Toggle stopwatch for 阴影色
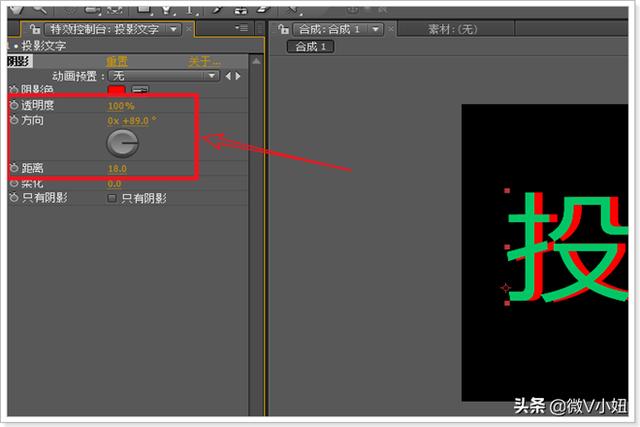The height and width of the screenshot is (427, 640). (14, 89)
